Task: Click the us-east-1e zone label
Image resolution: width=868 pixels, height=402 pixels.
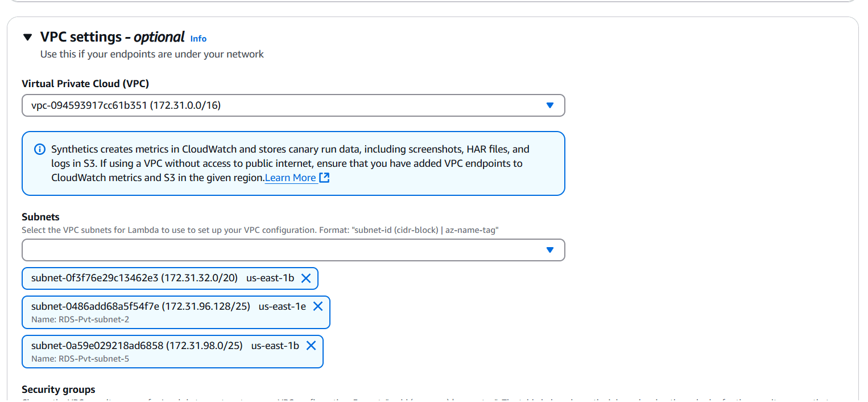Action: pos(282,306)
